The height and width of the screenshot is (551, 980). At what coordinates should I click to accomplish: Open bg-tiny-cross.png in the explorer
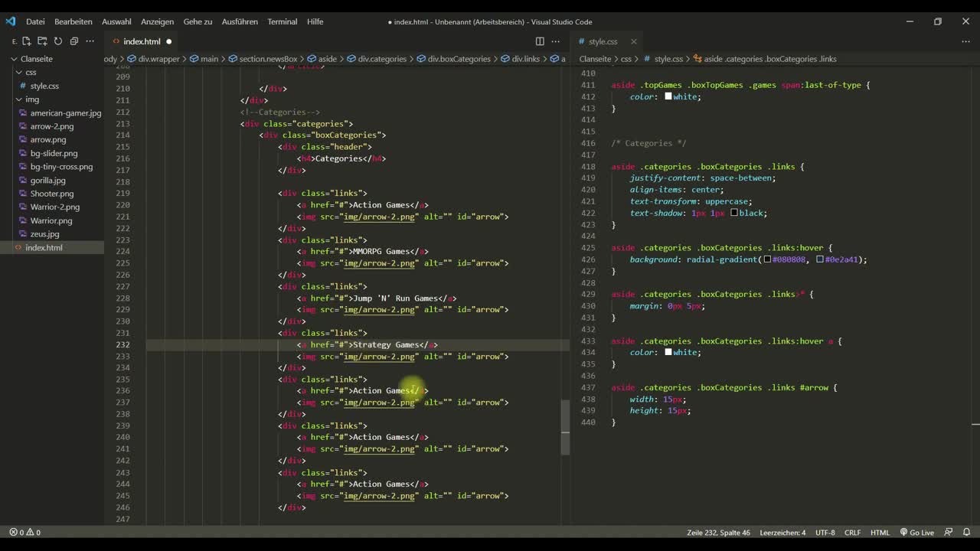click(61, 167)
